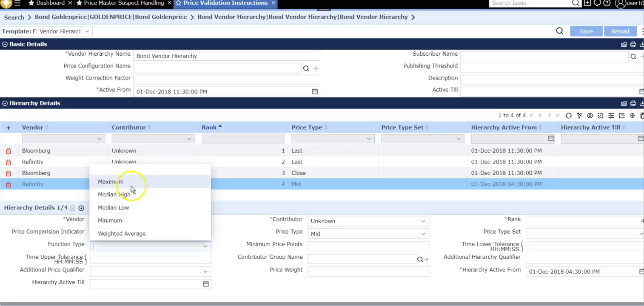This screenshot has height=306, width=644.
Task: Collapse the Basic Details section
Action: 5,44
